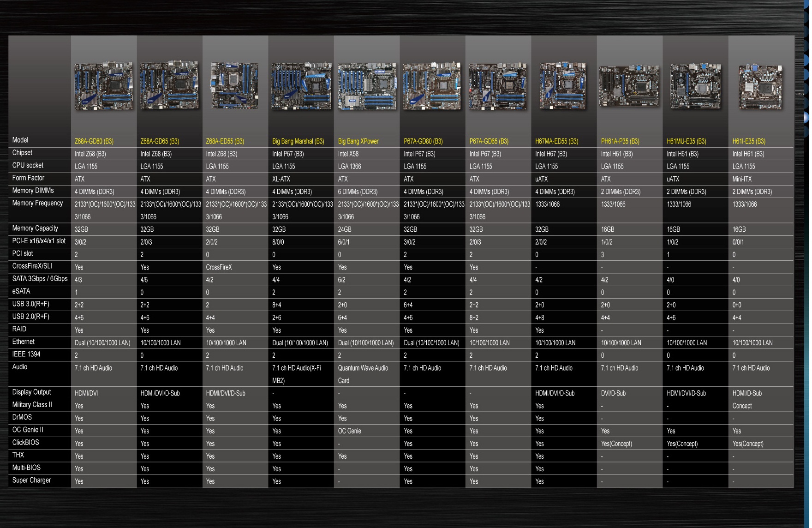
Task: Click the eSATA row label
Action: pos(21,291)
